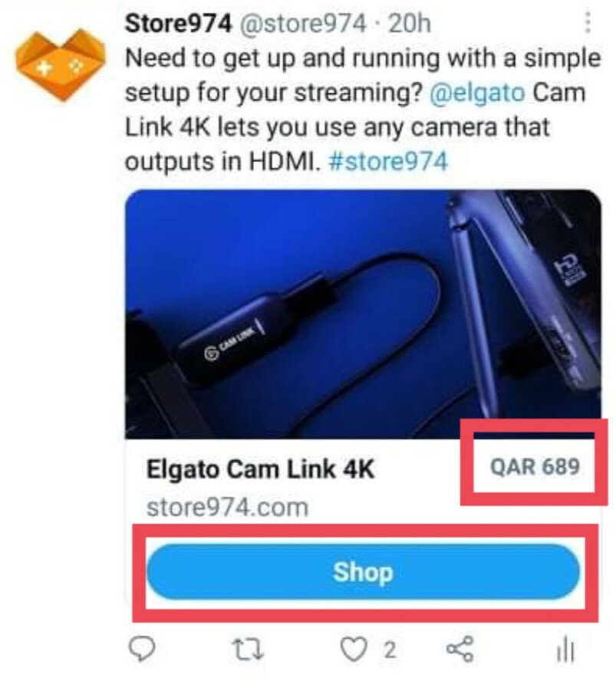Tap the share icon below the tweet
This screenshot has height=681, width=616.
(x=460, y=650)
